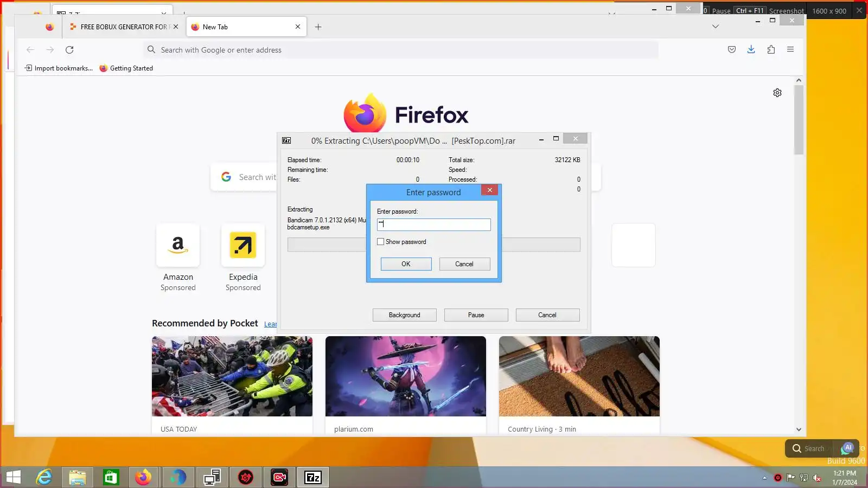
Task: Click the red gear tray icon
Action: point(778,478)
